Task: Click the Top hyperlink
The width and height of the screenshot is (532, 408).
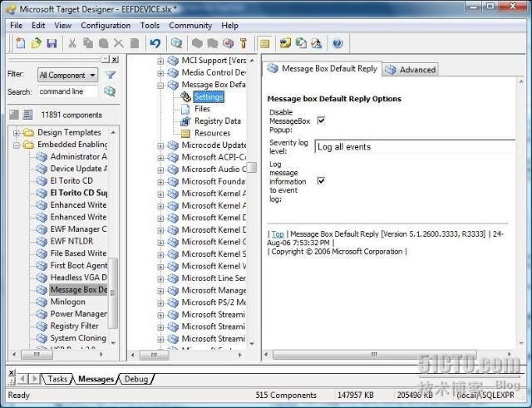Action: click(x=278, y=234)
